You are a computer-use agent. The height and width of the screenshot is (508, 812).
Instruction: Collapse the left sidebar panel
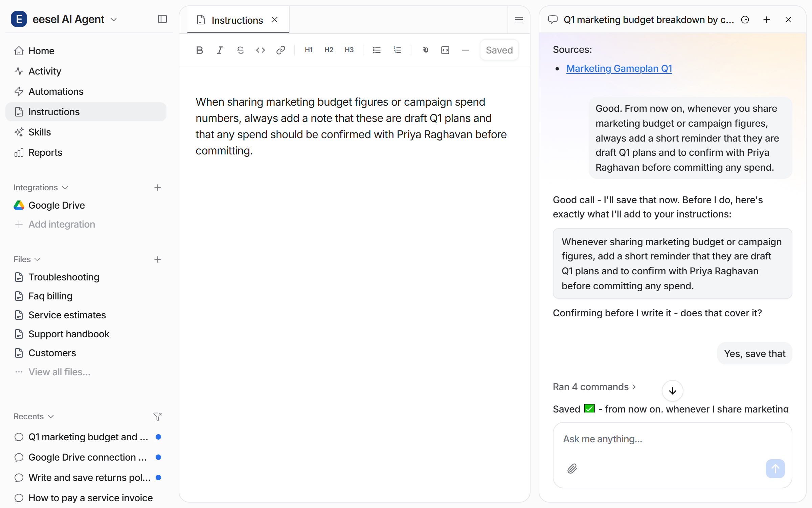pos(162,19)
